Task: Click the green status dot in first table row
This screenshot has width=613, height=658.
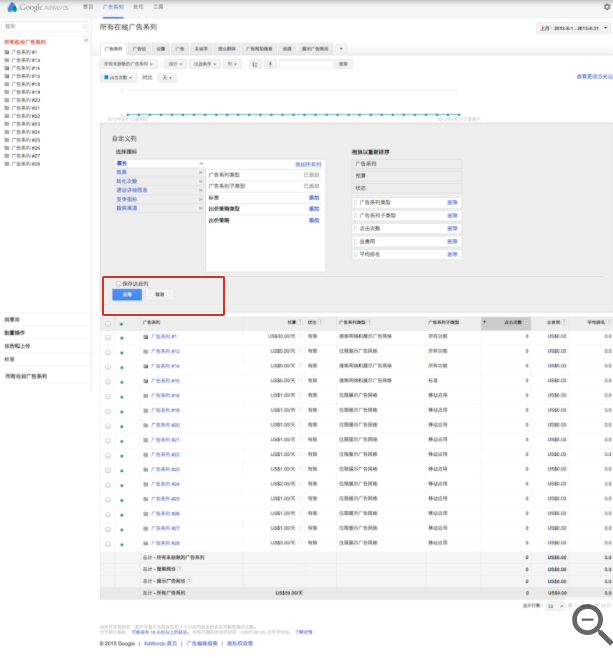Action: (x=122, y=337)
